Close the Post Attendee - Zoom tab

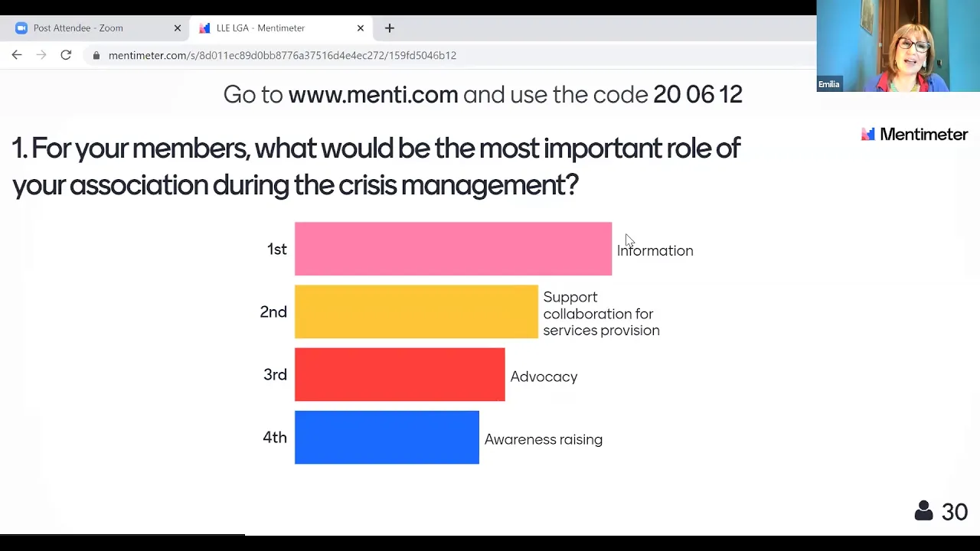click(178, 28)
